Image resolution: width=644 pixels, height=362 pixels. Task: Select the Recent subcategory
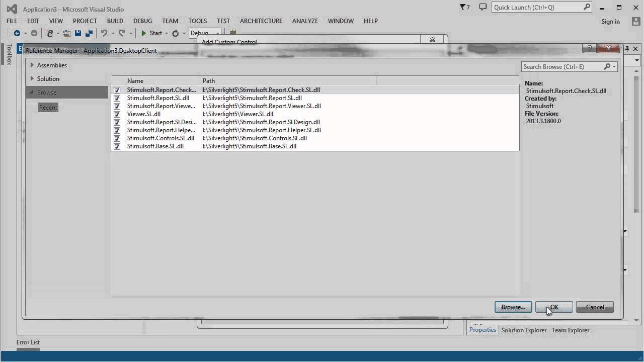48,107
